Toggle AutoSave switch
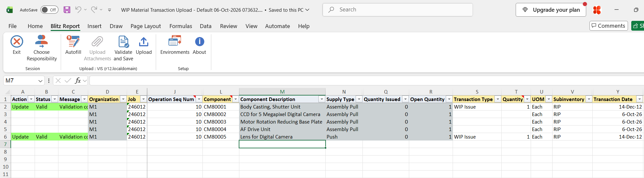Screen dimensions: 644x178 click(49, 10)
